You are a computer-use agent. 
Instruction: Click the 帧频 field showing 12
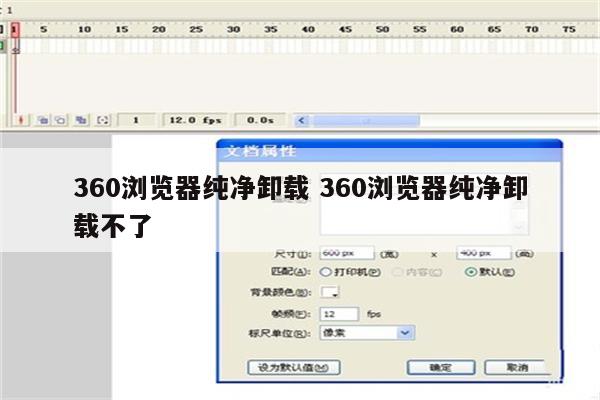pos(339,314)
